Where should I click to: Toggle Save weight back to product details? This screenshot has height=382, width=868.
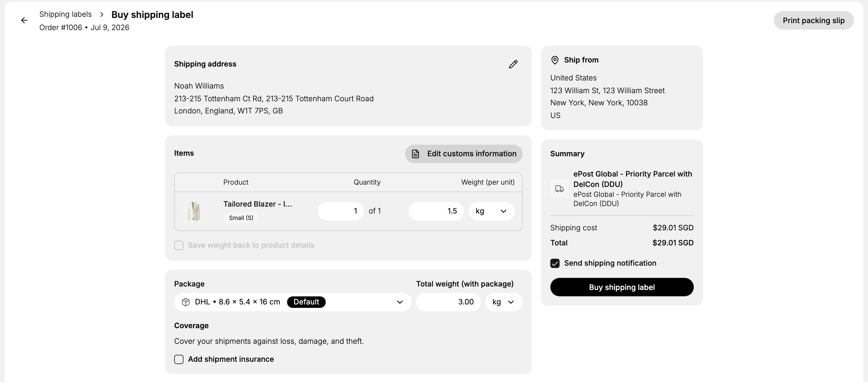[179, 245]
